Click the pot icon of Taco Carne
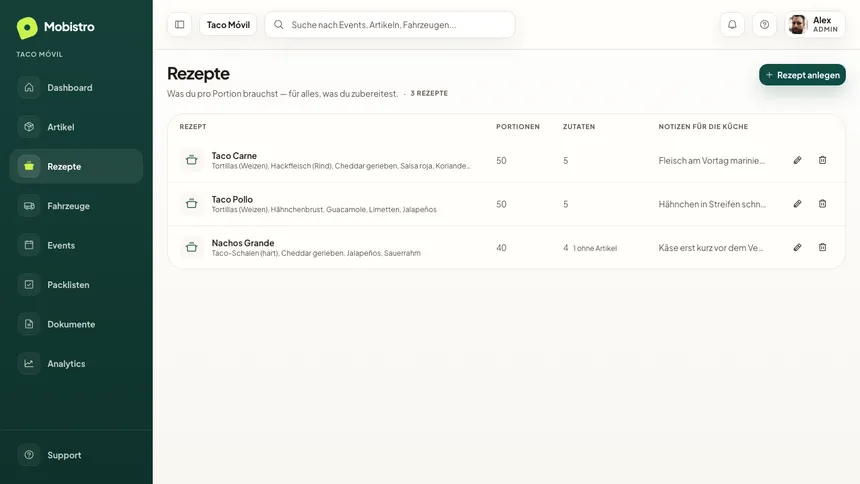 (191, 160)
